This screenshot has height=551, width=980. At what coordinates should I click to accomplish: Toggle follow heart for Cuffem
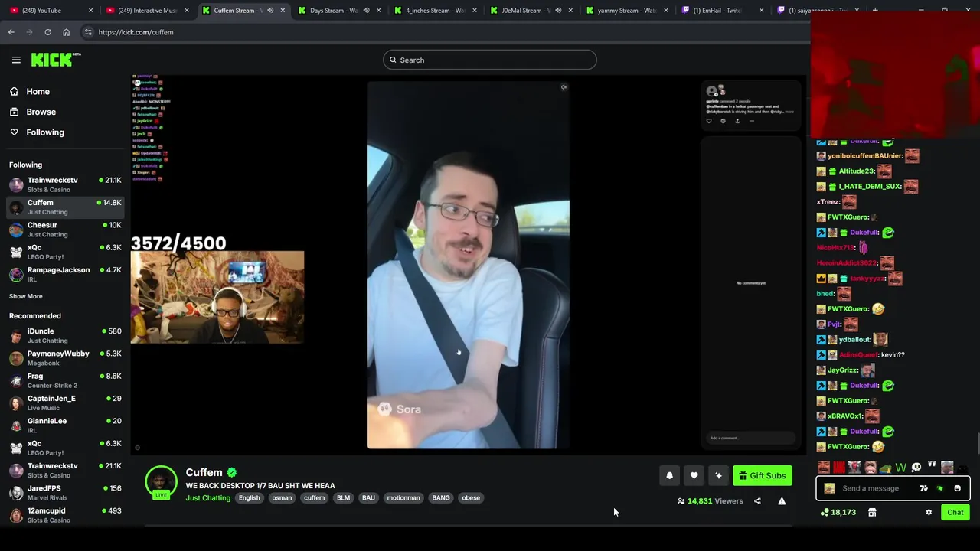click(x=694, y=476)
